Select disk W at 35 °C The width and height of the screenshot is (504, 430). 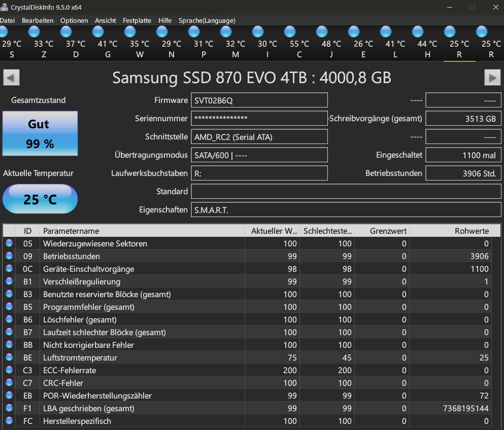click(x=140, y=43)
